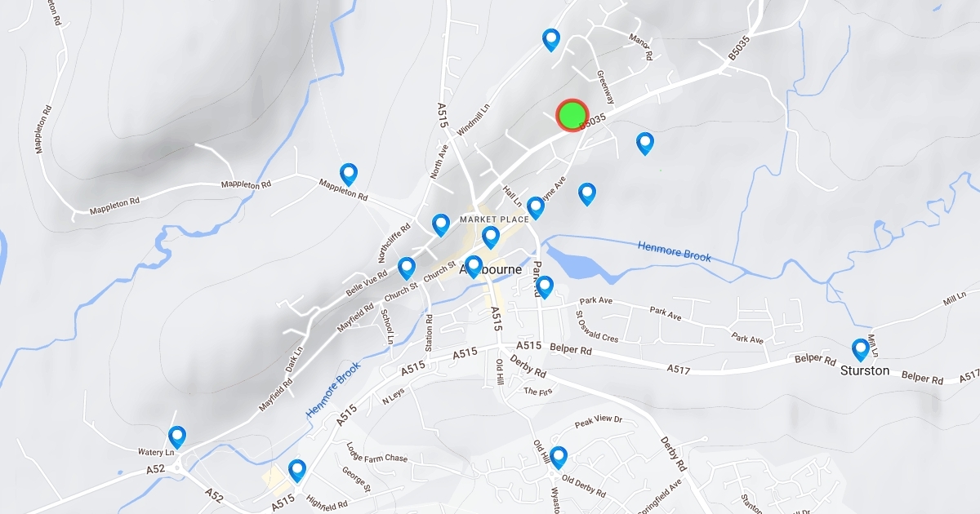Click the easternmost pin below the B5035
Image resolution: width=980 pixels, height=514 pixels.
(645, 144)
